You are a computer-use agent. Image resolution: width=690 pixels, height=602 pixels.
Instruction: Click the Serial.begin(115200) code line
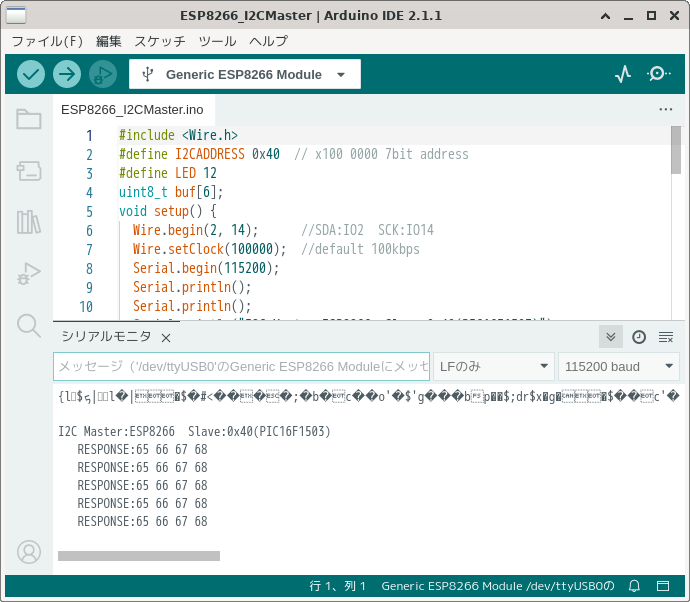point(206,268)
